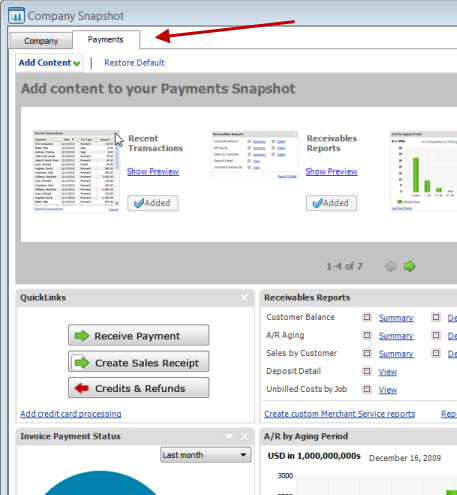Go to previous content page arrow
This screenshot has width=457, height=495.
point(391,266)
